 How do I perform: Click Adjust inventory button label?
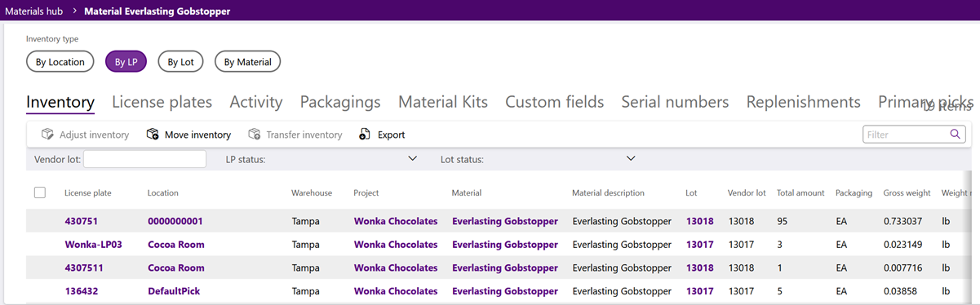94,135
